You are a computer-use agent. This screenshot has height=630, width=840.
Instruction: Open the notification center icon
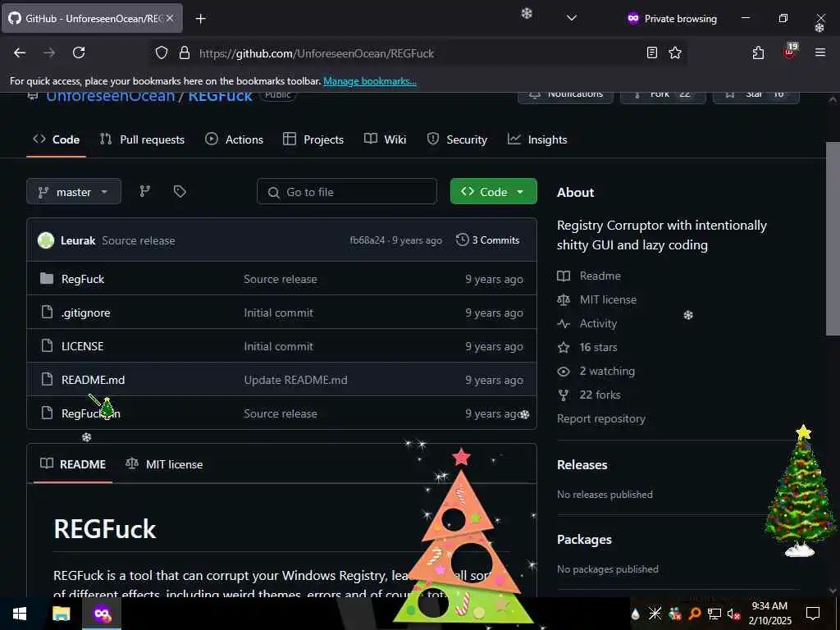coord(813,614)
